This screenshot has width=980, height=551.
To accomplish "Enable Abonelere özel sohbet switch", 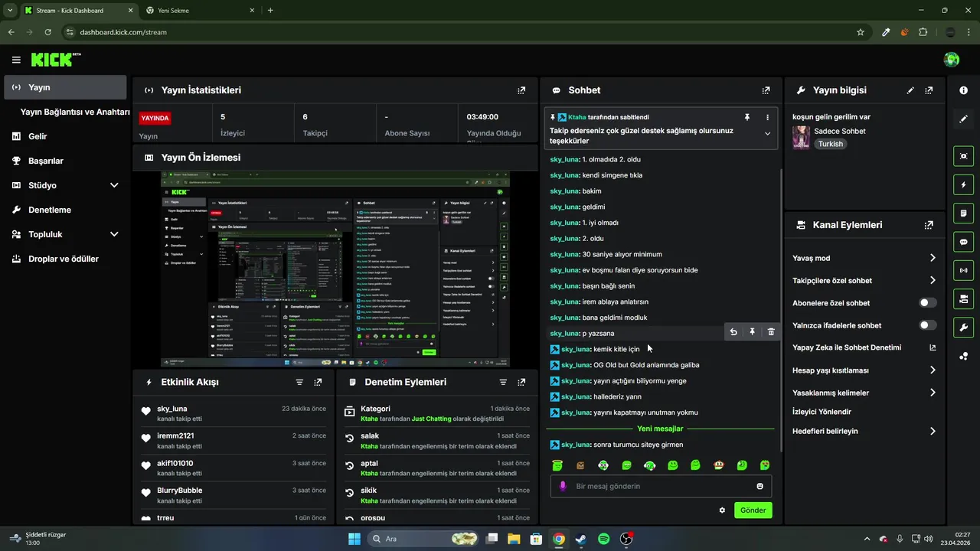I will (x=927, y=303).
